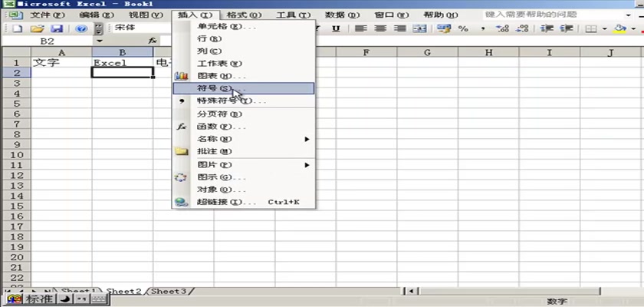Apply the yellow fill color

click(x=619, y=28)
